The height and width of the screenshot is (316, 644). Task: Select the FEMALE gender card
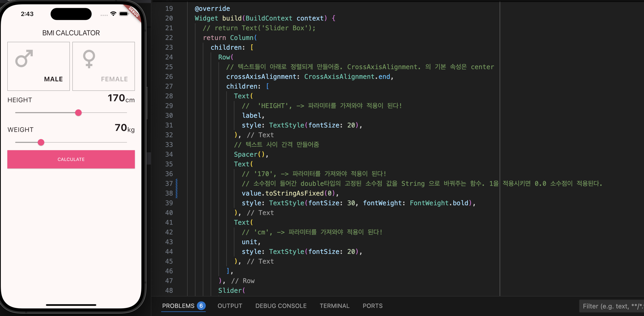click(104, 66)
